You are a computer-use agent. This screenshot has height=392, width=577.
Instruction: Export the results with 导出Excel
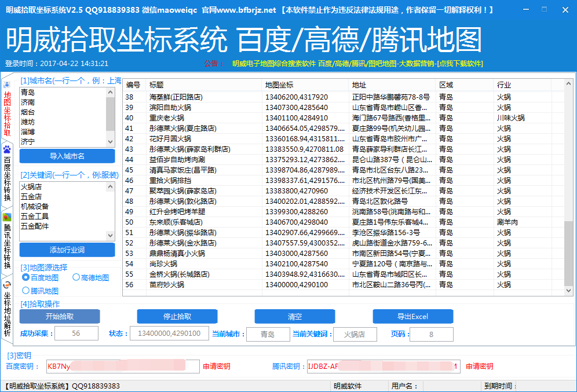[412, 317]
